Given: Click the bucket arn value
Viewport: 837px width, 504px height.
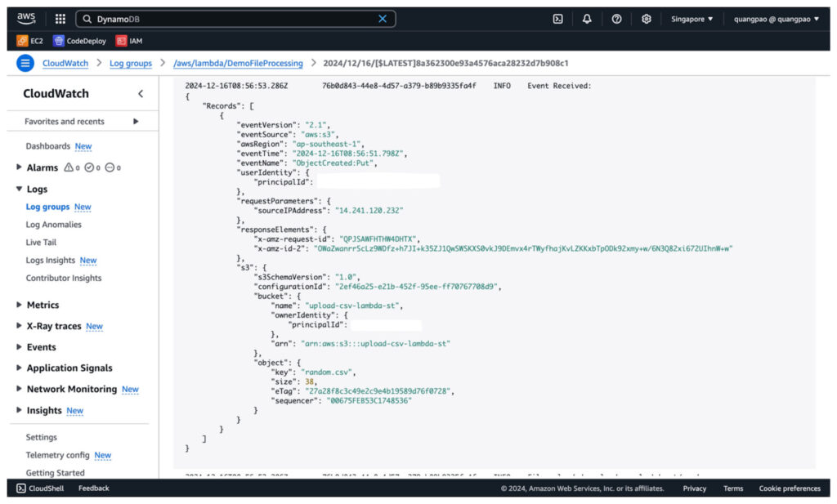Looking at the screenshot, I should [375, 343].
